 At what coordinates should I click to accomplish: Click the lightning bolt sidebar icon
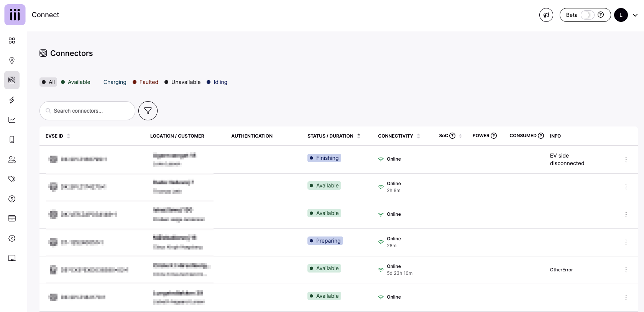[x=12, y=100]
